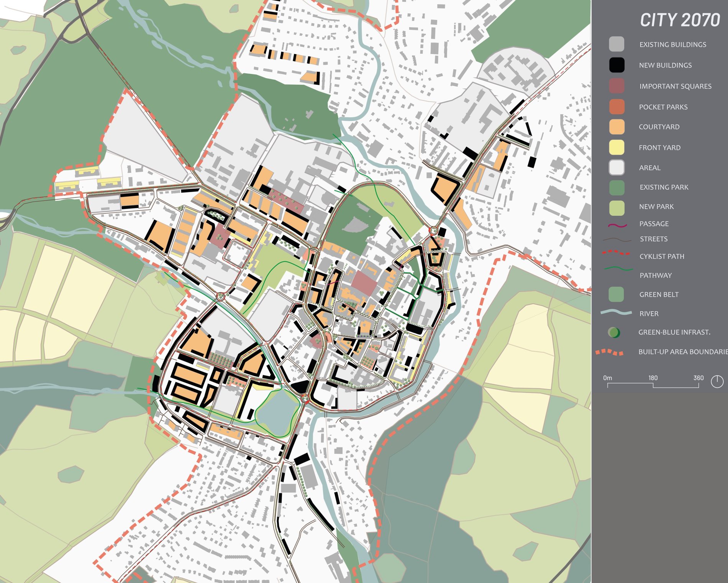The width and height of the screenshot is (728, 583).
Task: Click the Cyklist Path dashed symbol
Action: (x=616, y=253)
